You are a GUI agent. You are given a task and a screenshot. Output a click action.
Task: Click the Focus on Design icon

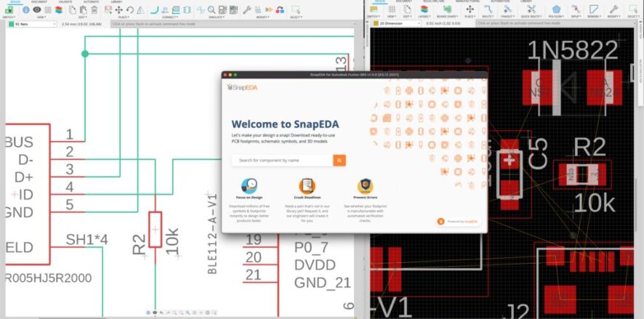coord(249,186)
